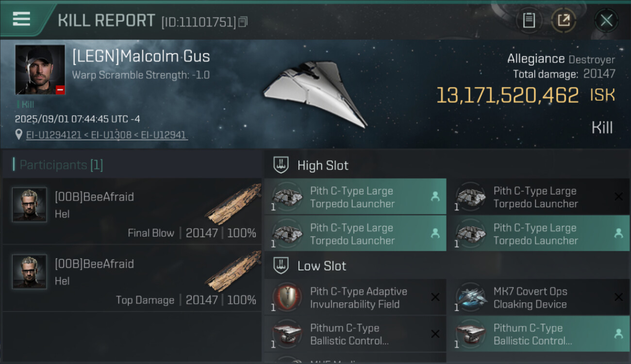Screen dimensions: 631x364
Task: Open the clipboard notes icon
Action: click(529, 20)
